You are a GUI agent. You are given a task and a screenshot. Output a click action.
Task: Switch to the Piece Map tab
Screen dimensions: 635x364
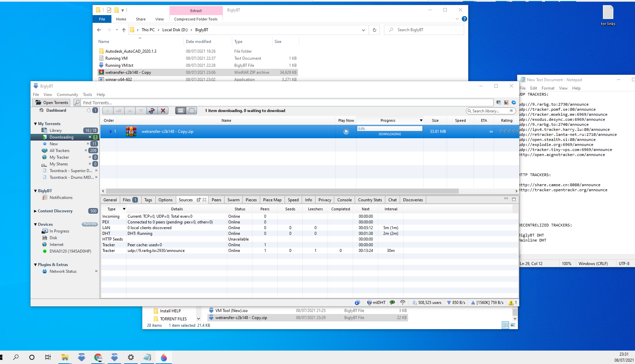(x=272, y=200)
